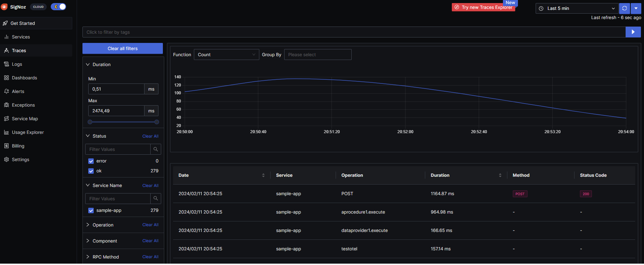Click the Dashboards grid icon

(6, 78)
